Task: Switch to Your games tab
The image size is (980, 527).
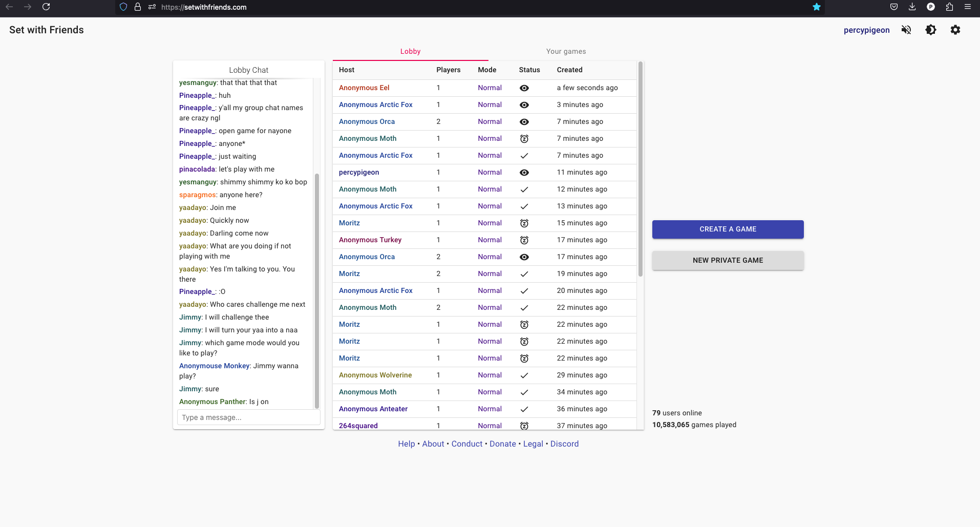Action: tap(566, 51)
